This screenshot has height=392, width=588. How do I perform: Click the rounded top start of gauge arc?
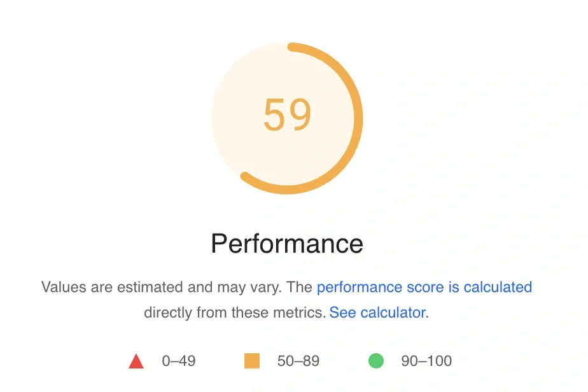293,47
